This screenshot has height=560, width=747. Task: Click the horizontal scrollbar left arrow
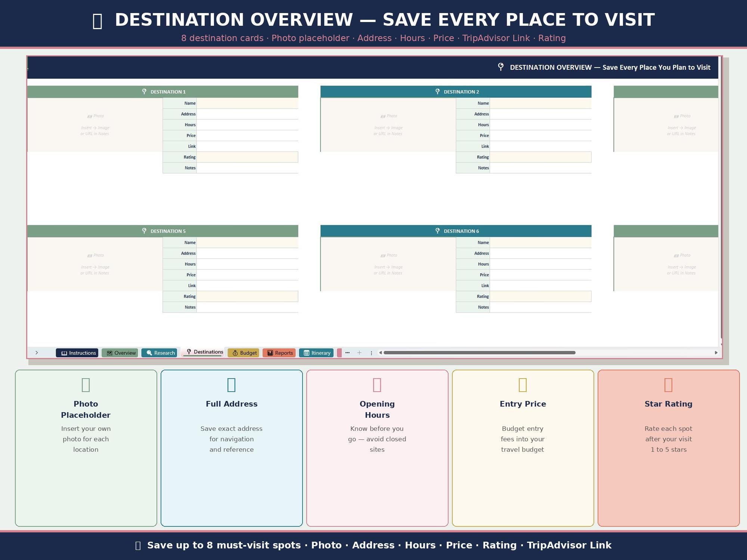tap(380, 352)
